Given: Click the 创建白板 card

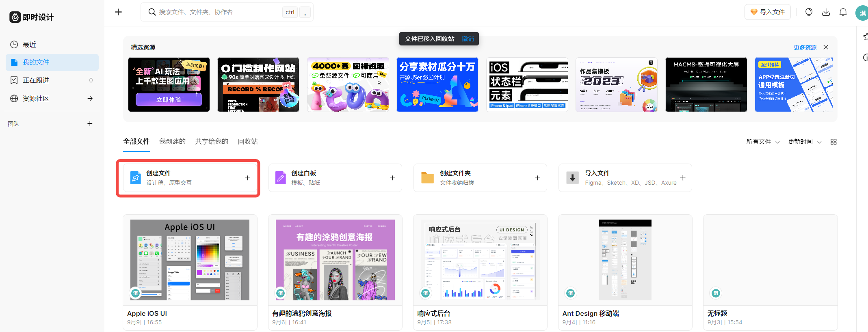Looking at the screenshot, I should (x=335, y=178).
